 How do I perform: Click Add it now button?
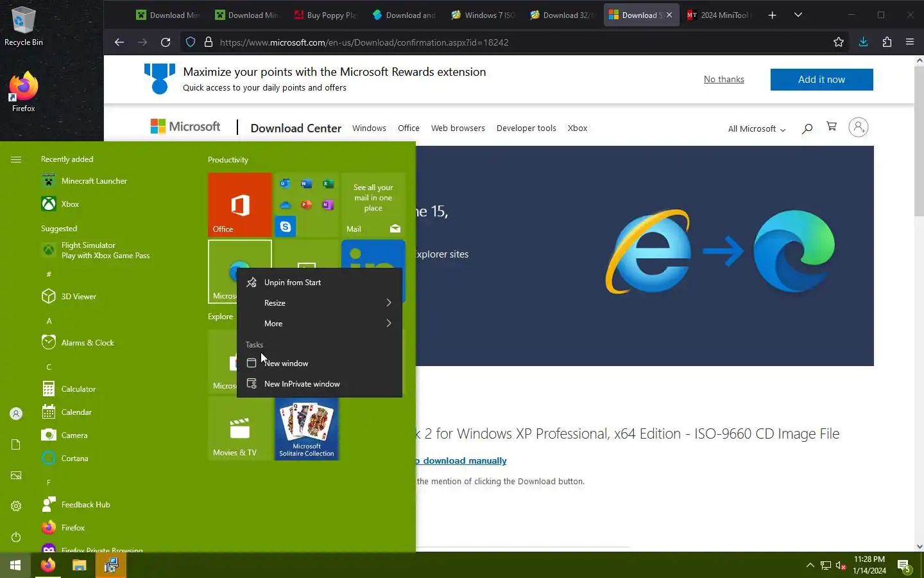[x=821, y=80]
